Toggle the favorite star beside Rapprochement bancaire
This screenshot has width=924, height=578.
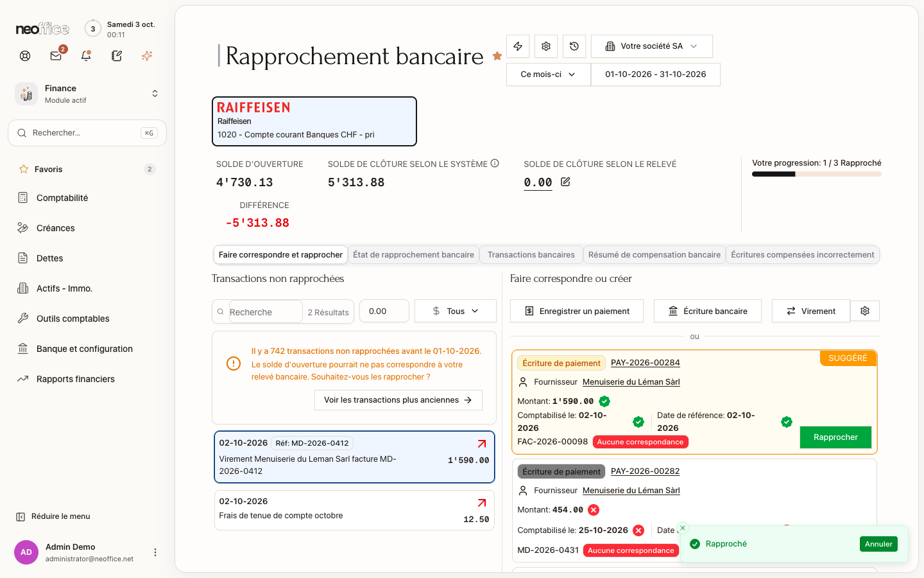pos(497,56)
